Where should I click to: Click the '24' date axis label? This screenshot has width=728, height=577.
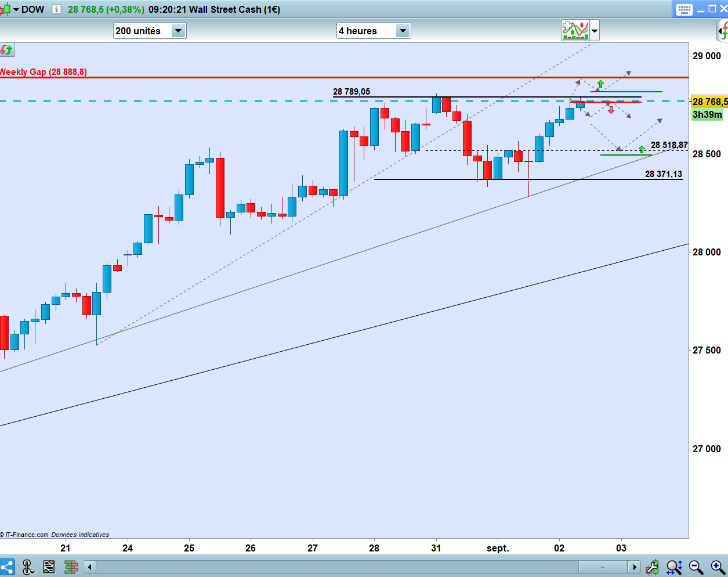coord(128,548)
